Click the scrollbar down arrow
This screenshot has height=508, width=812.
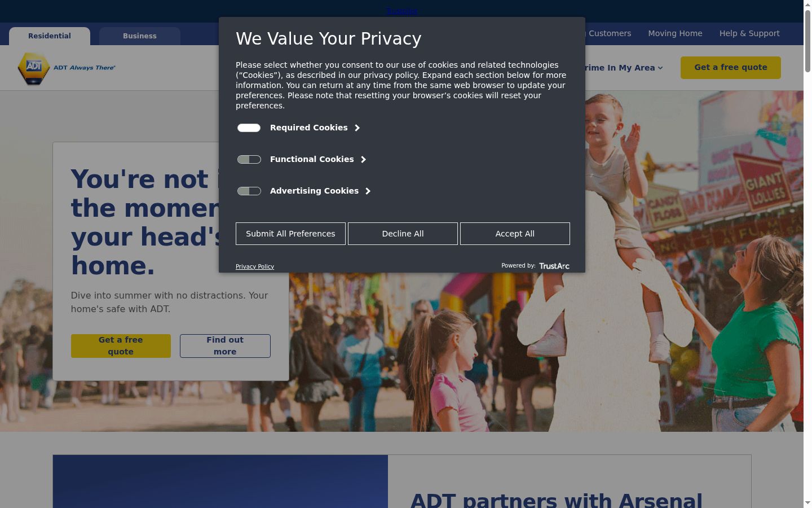(807, 503)
